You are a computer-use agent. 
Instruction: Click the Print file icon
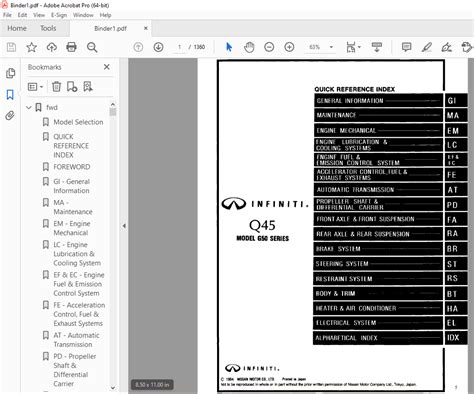(71, 47)
